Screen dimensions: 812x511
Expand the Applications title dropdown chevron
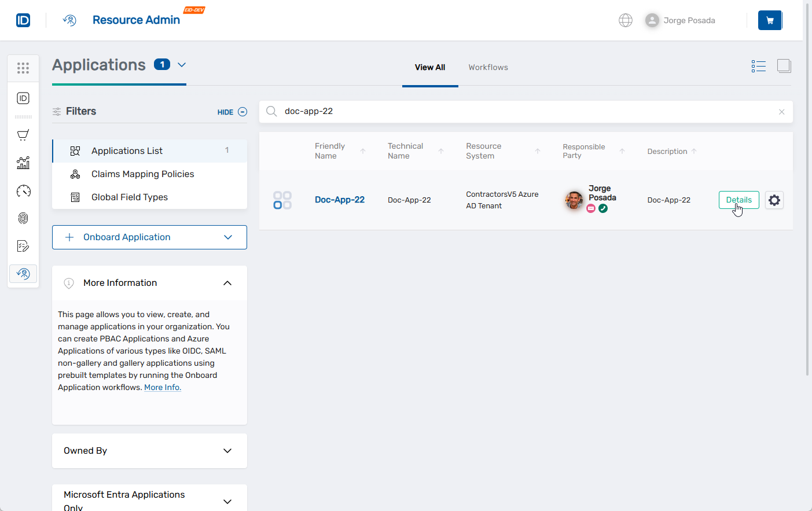pos(182,65)
